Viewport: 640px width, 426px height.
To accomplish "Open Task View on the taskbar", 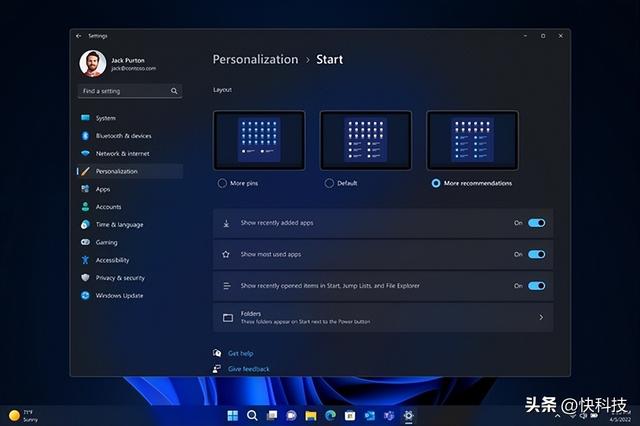I will coord(271,415).
